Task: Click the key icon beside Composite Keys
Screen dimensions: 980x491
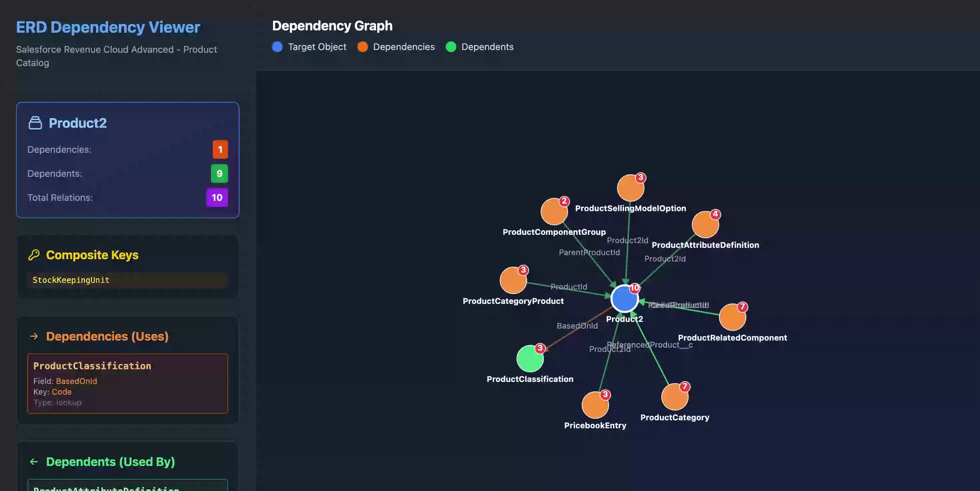Action: (34, 255)
